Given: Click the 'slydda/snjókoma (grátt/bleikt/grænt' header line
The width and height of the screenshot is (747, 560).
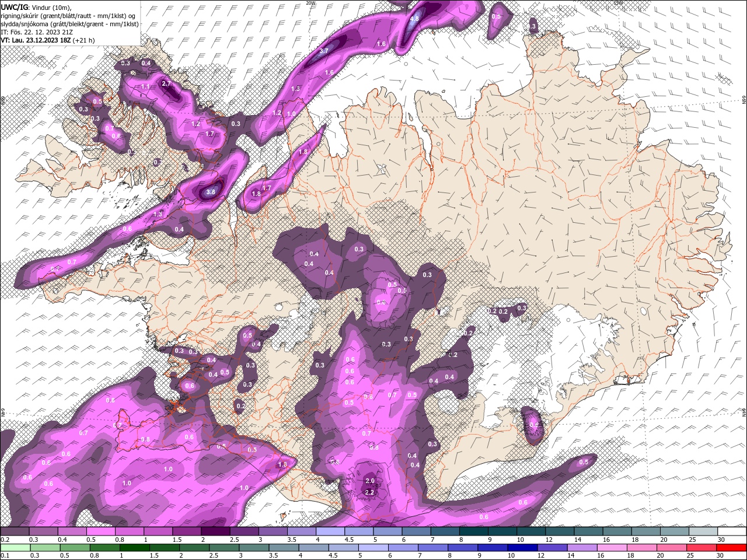Looking at the screenshot, I should click(x=69, y=24).
